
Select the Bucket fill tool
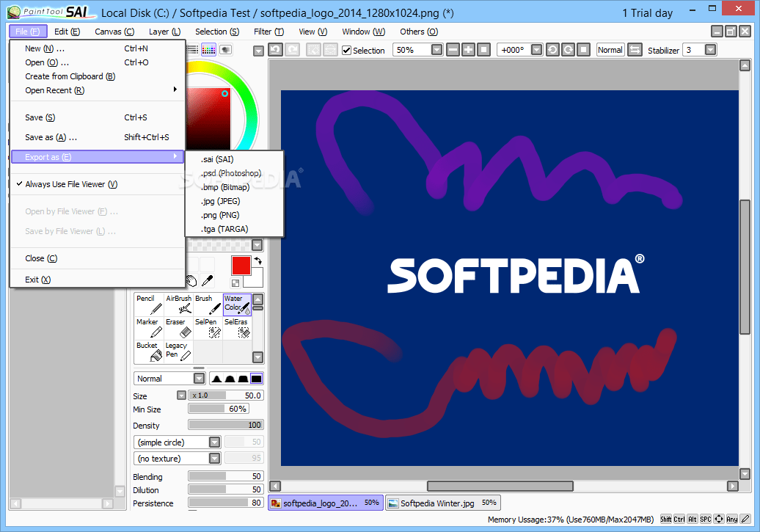click(x=150, y=351)
